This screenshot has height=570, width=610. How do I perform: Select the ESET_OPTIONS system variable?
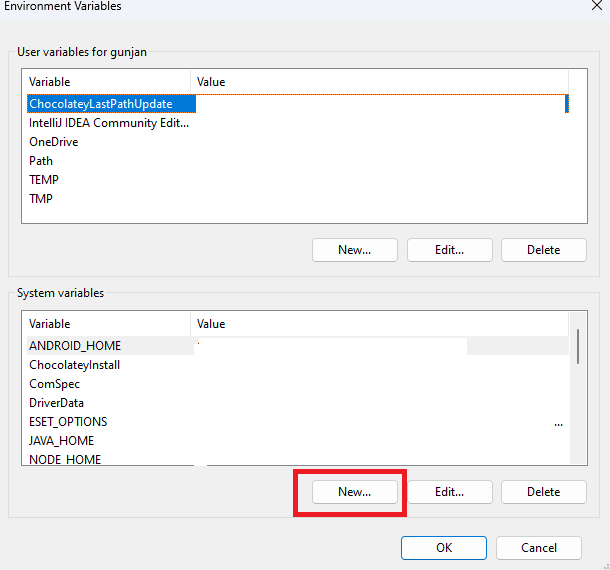tap(298, 422)
